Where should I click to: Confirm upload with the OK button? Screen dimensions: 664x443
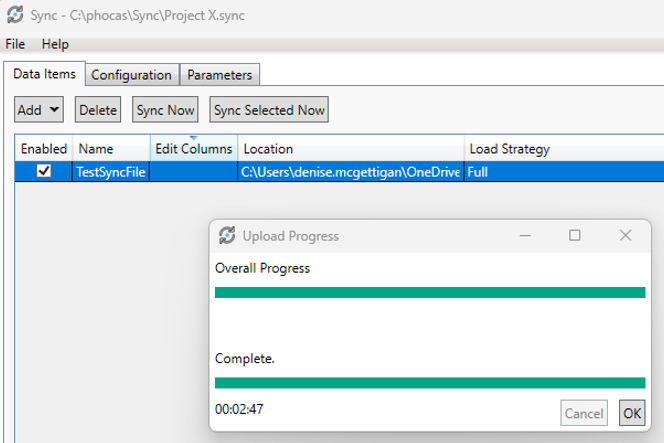pyautogui.click(x=632, y=412)
